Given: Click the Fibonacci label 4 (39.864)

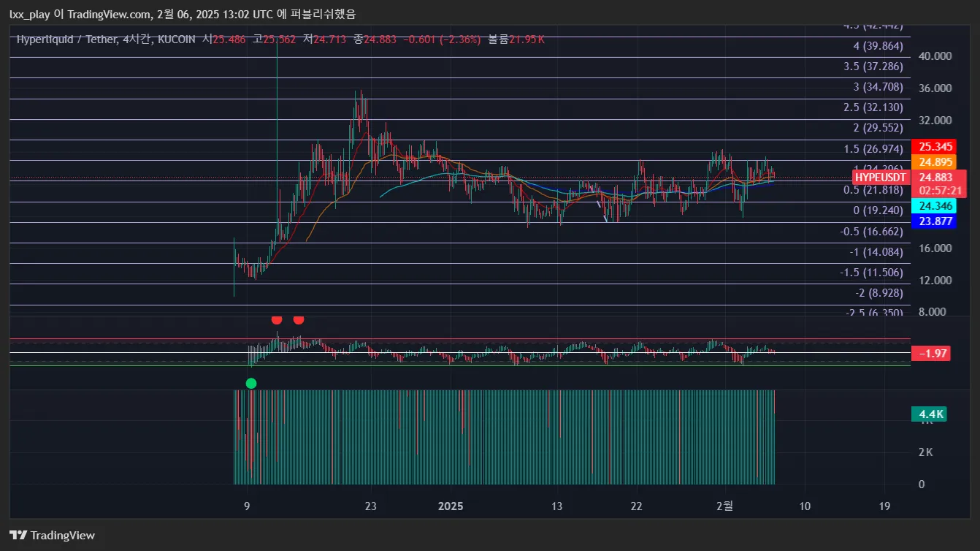Looking at the screenshot, I should 878,46.
